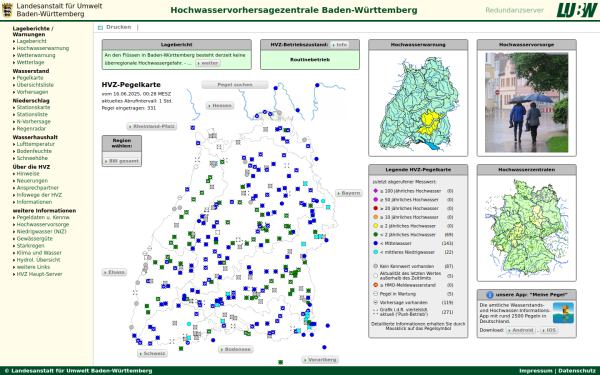600x375 pixels.
Task: Select the Hessen region button
Action: [220, 105]
